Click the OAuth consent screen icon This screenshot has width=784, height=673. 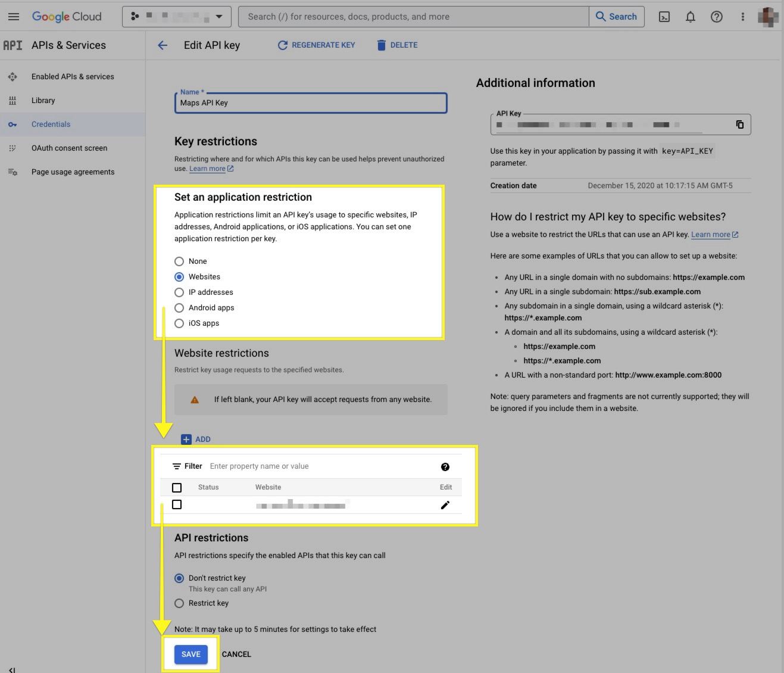coord(13,148)
